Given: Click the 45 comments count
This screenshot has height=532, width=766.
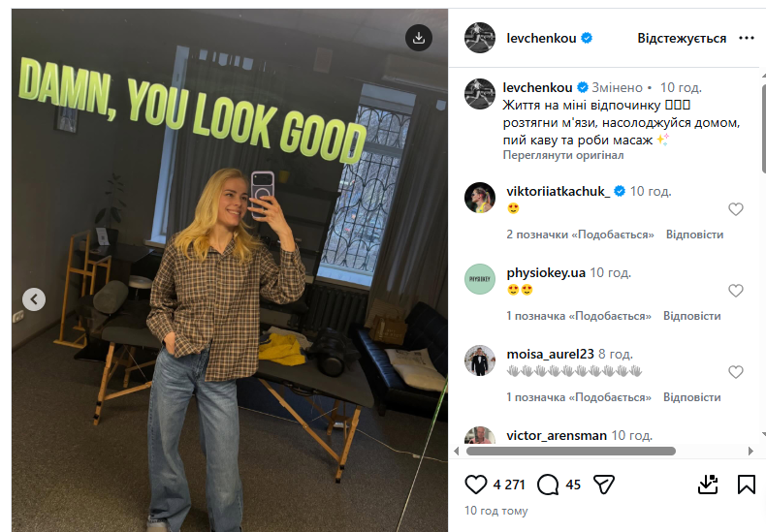Looking at the screenshot, I should click(573, 485).
